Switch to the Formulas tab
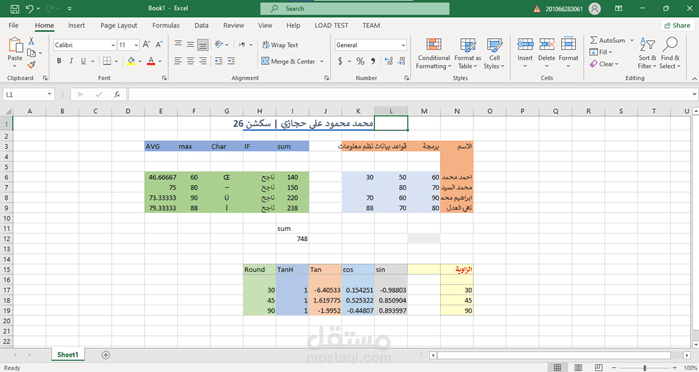Screen dimensions: 699x372 pyautogui.click(x=166, y=25)
